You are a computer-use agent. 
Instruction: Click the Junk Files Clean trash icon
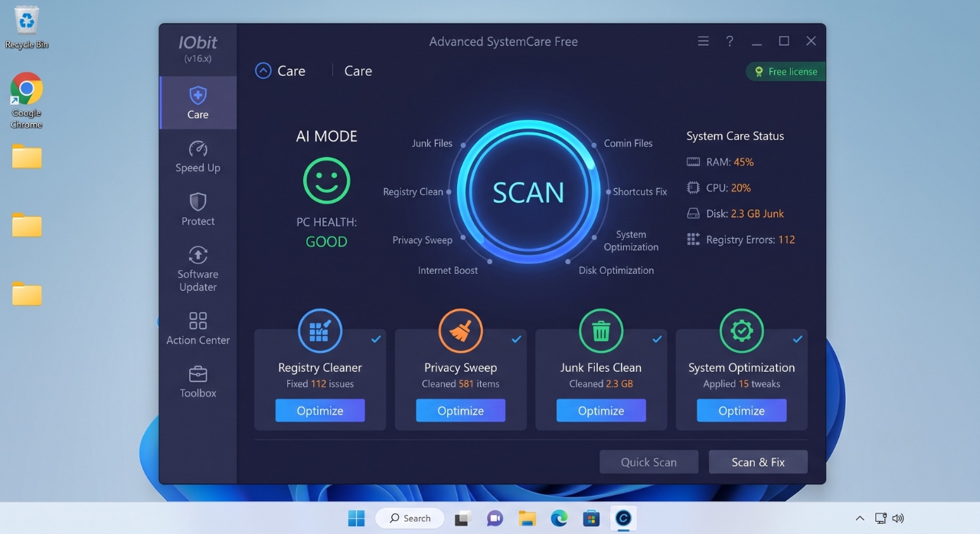pyautogui.click(x=601, y=330)
